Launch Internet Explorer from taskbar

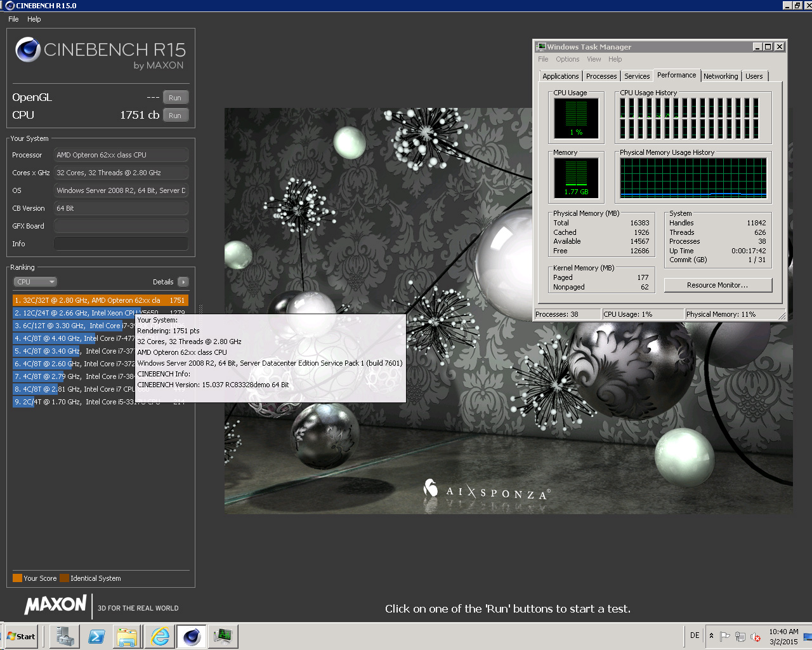point(160,636)
